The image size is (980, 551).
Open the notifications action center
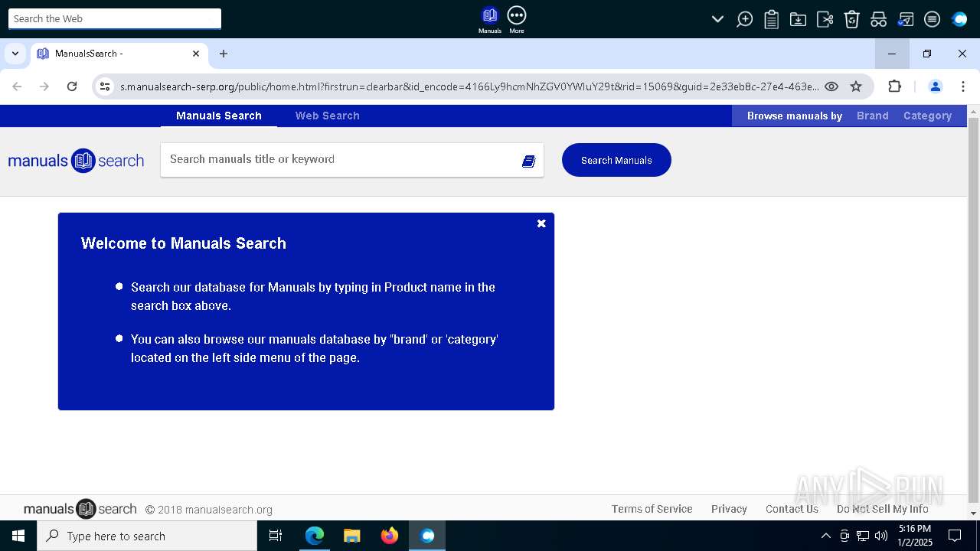pos(955,536)
